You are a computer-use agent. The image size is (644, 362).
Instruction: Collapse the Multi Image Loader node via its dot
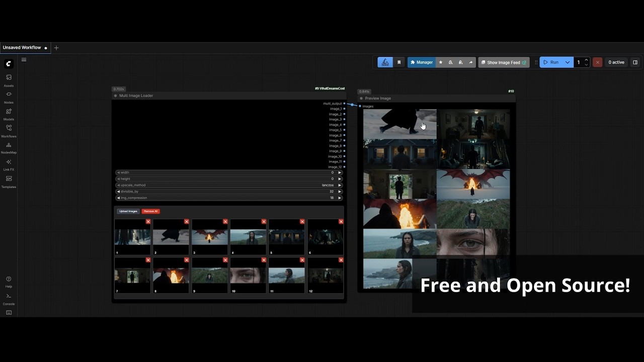click(x=115, y=96)
